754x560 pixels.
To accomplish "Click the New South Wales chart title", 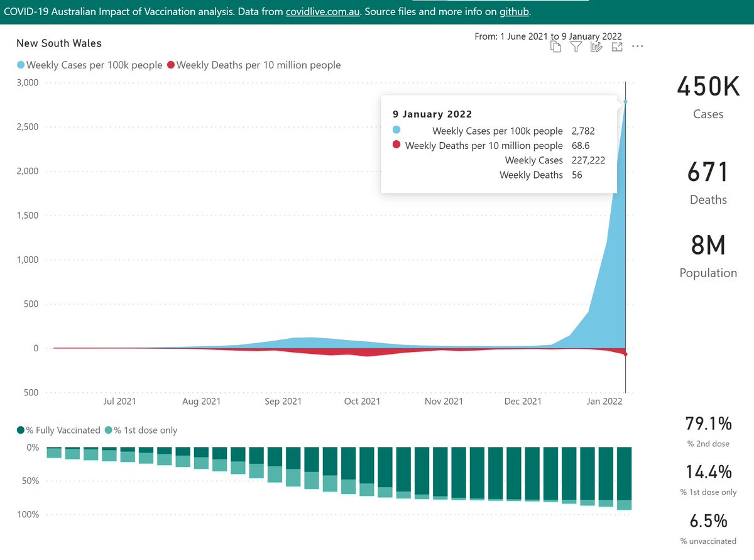I will [x=59, y=43].
